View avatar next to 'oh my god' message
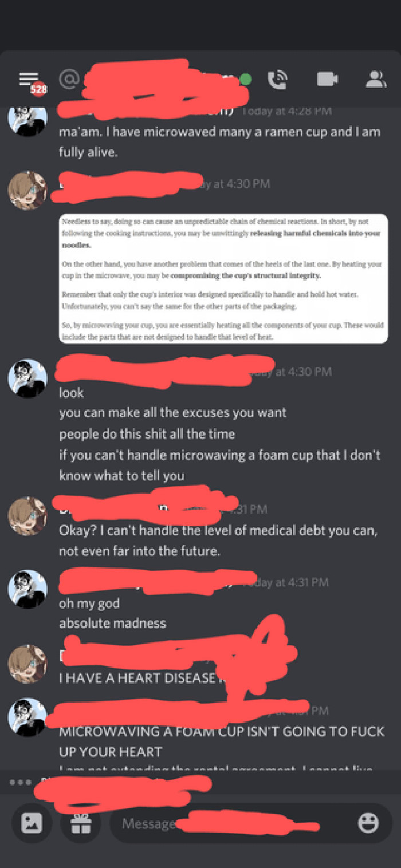Viewport: 401px width, 868px height. click(x=27, y=589)
